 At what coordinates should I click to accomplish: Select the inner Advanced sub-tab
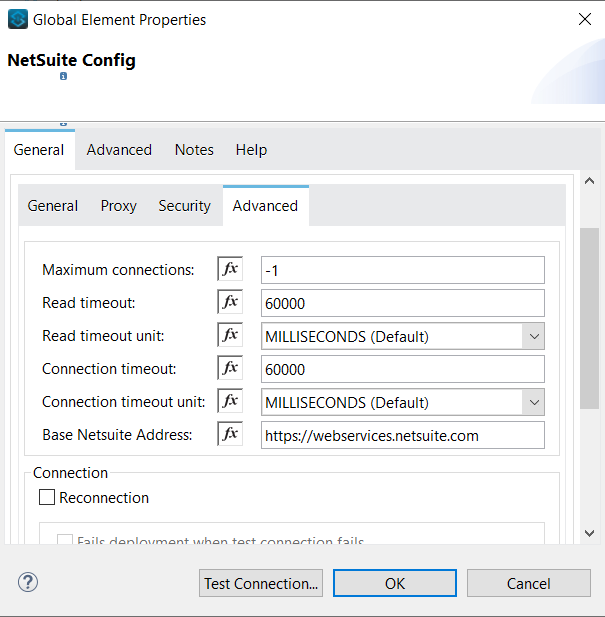(x=266, y=206)
